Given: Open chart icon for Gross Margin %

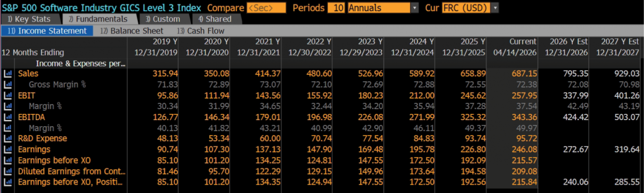Looking at the screenshot, I should pyautogui.click(x=8, y=85).
